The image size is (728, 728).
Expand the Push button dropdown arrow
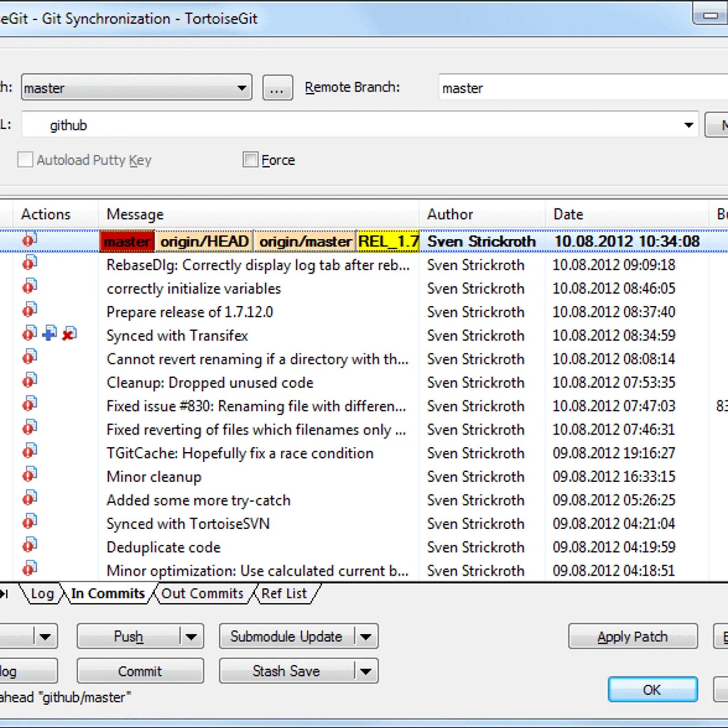(x=192, y=636)
